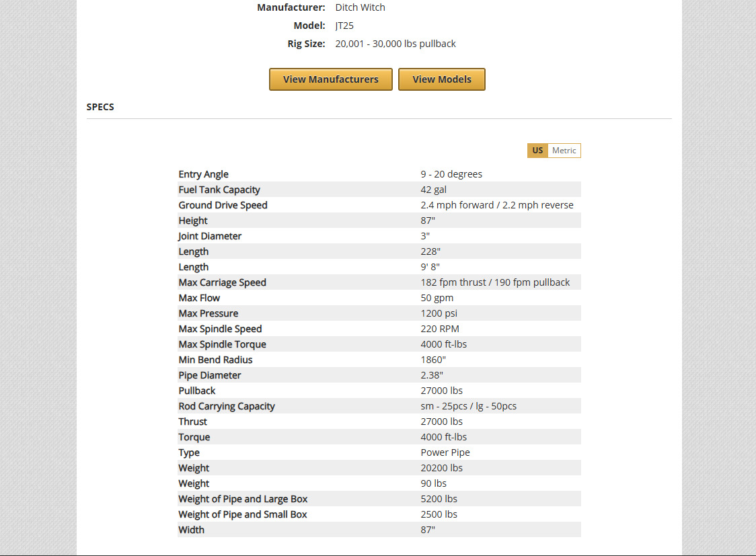Screen dimensions: 756x556
Task: Click the Torque row label
Action: (194, 437)
